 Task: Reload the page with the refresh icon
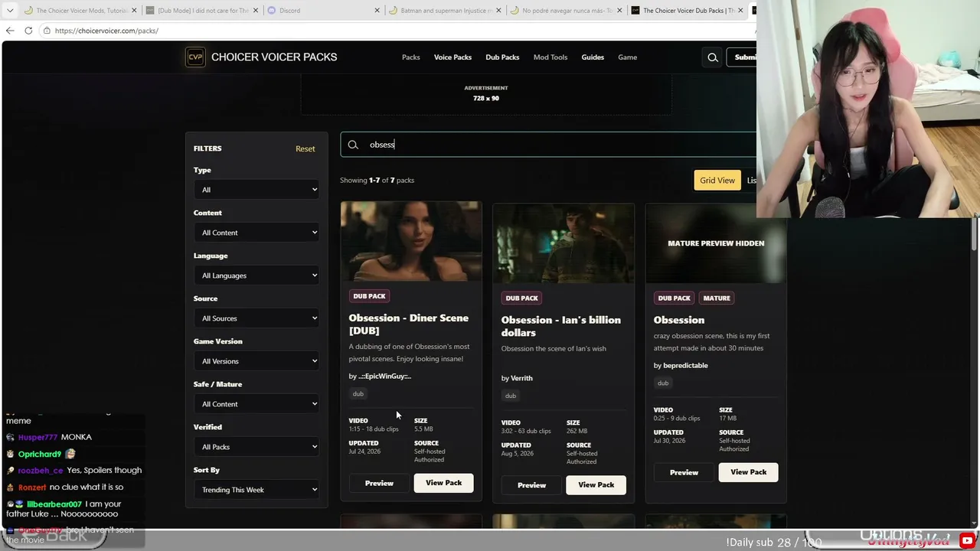pyautogui.click(x=28, y=31)
